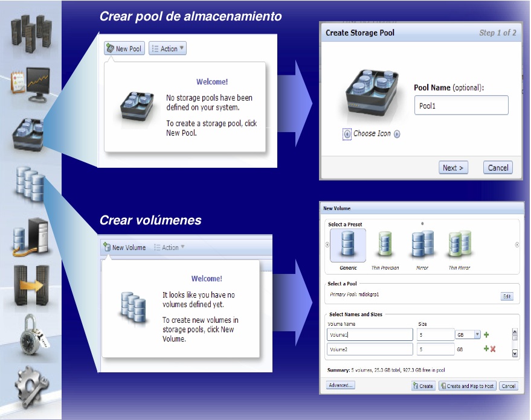
Task: Click the New Pool toolbar button
Action: click(125, 49)
